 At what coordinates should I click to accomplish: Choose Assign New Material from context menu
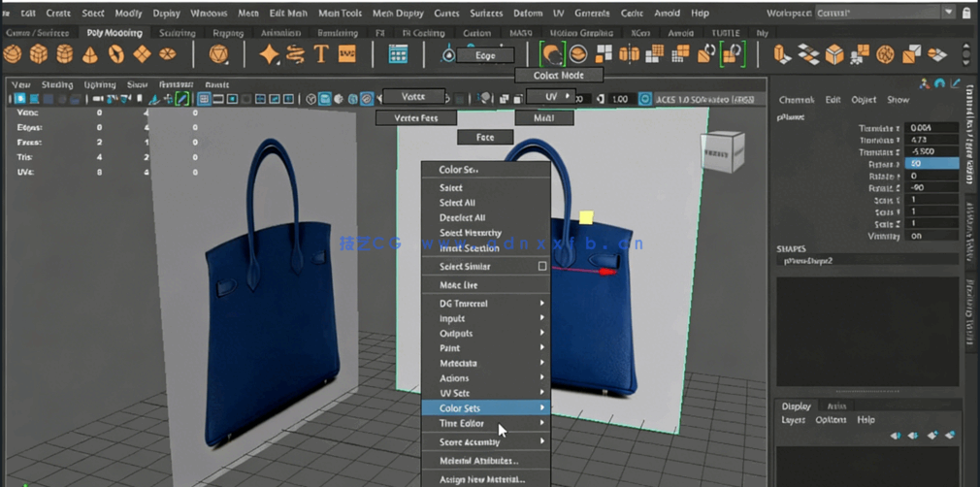click(482, 479)
